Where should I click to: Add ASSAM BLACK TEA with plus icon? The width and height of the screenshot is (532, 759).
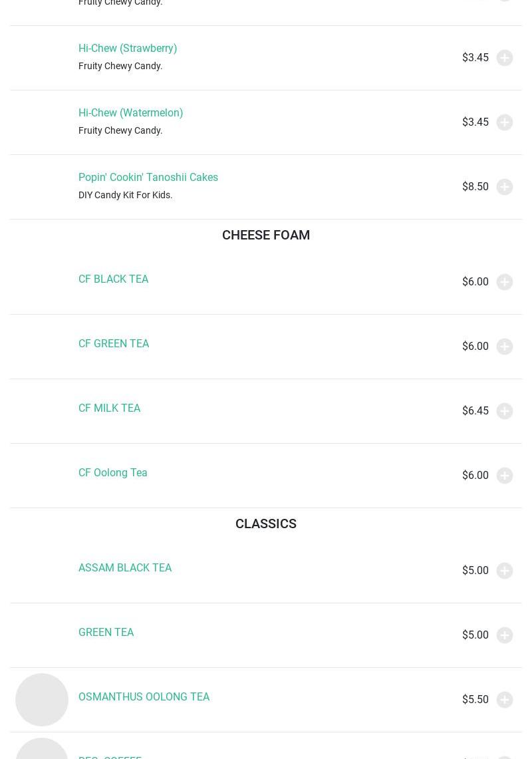click(505, 571)
